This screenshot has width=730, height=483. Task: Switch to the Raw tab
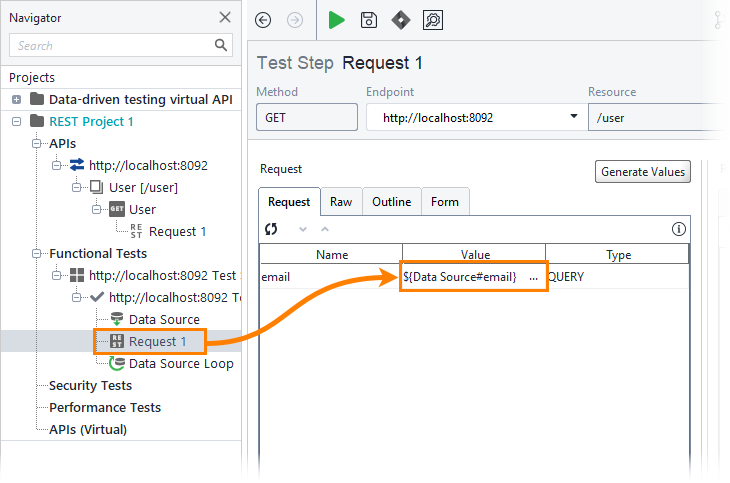tap(341, 202)
